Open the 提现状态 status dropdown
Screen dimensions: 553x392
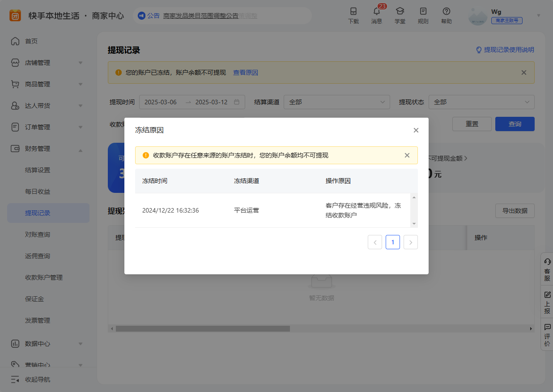tap(481, 102)
